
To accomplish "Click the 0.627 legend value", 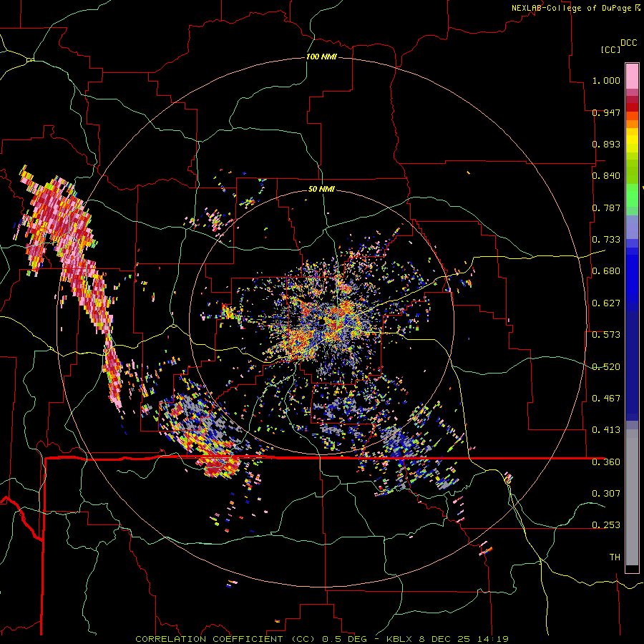I will coord(606,303).
